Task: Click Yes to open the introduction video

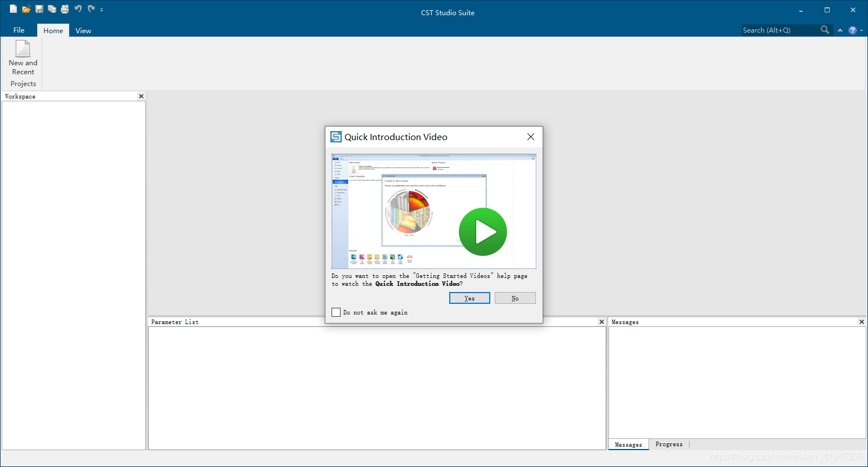Action: pos(469,298)
